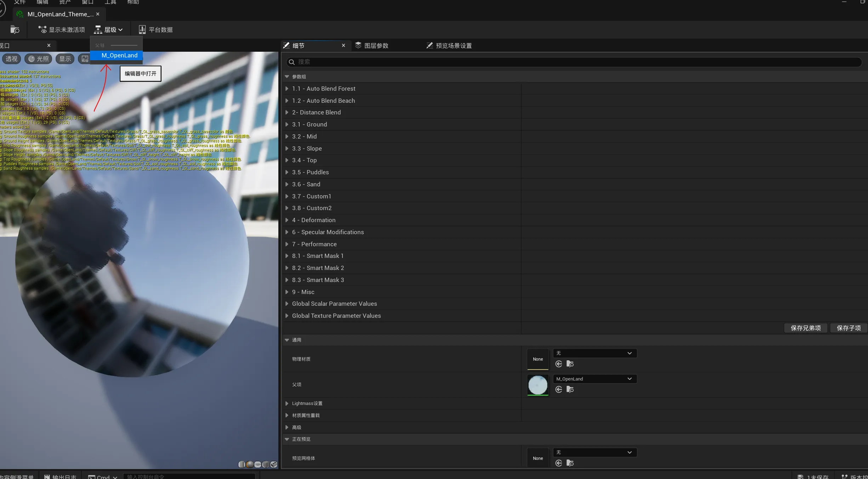This screenshot has height=479, width=868.
Task: Open the 工具 menu
Action: point(110,2)
